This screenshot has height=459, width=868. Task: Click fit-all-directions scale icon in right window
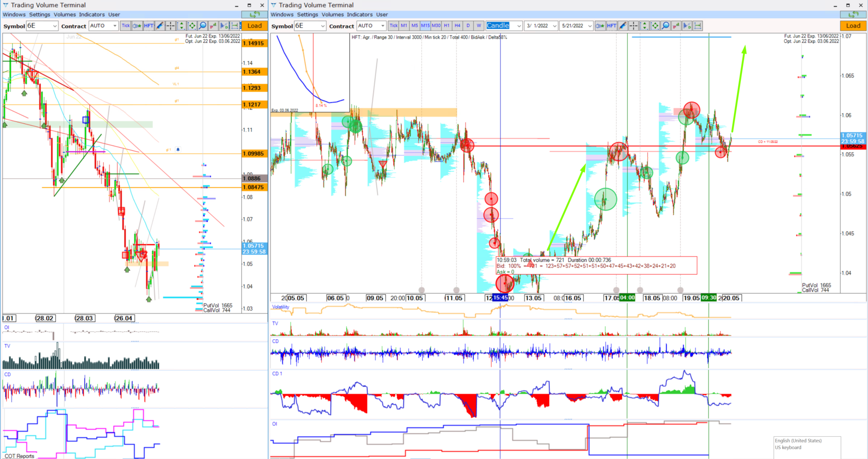[655, 25]
